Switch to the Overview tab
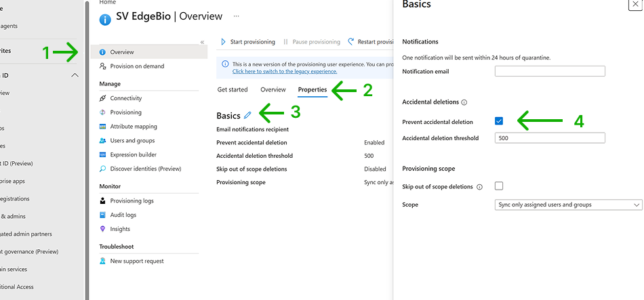This screenshot has width=644, height=300. click(x=273, y=89)
